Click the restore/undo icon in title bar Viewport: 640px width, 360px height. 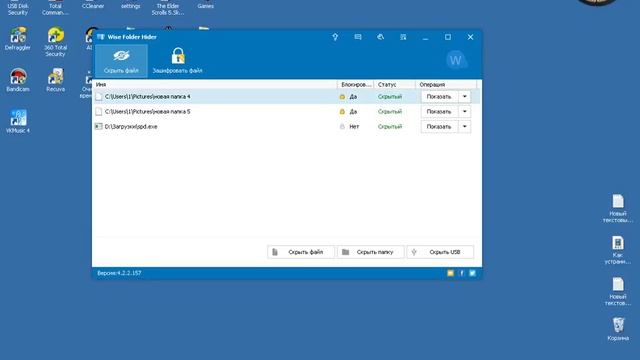[380, 37]
